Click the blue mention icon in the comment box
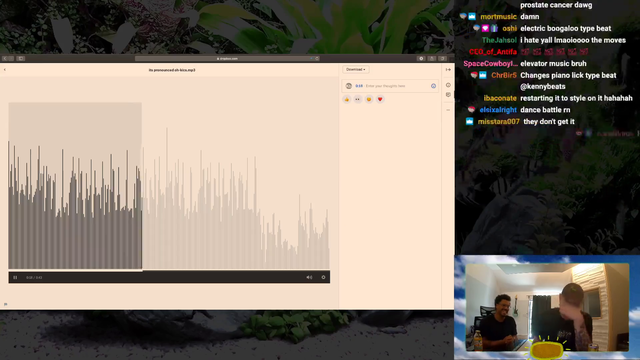This screenshot has width=640, height=360. pyautogui.click(x=433, y=86)
